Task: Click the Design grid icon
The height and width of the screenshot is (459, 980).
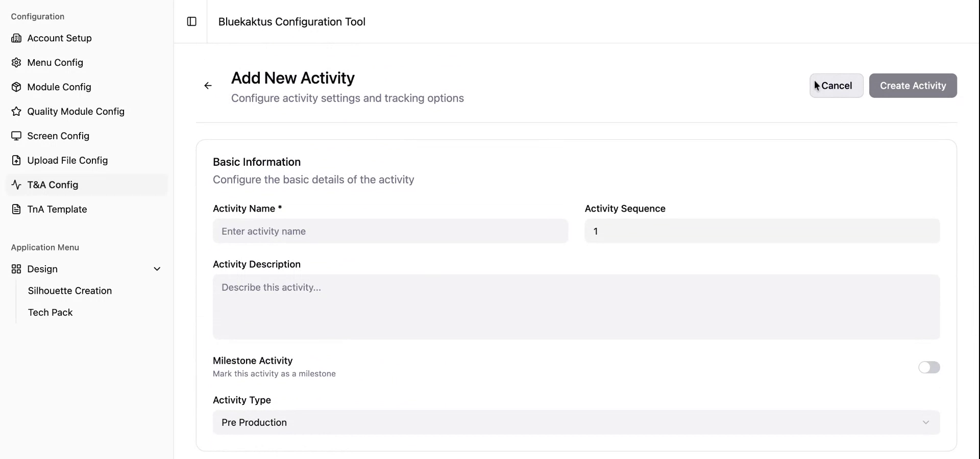Action: 16,269
